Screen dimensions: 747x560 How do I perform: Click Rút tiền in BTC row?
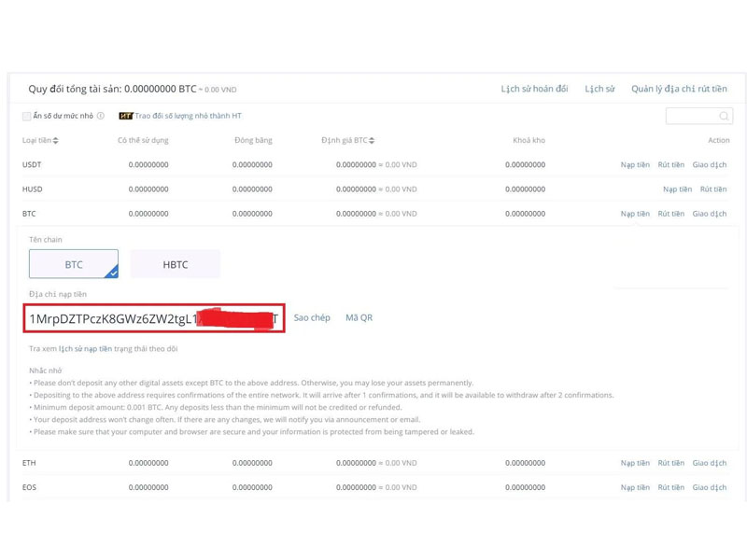pyautogui.click(x=670, y=214)
